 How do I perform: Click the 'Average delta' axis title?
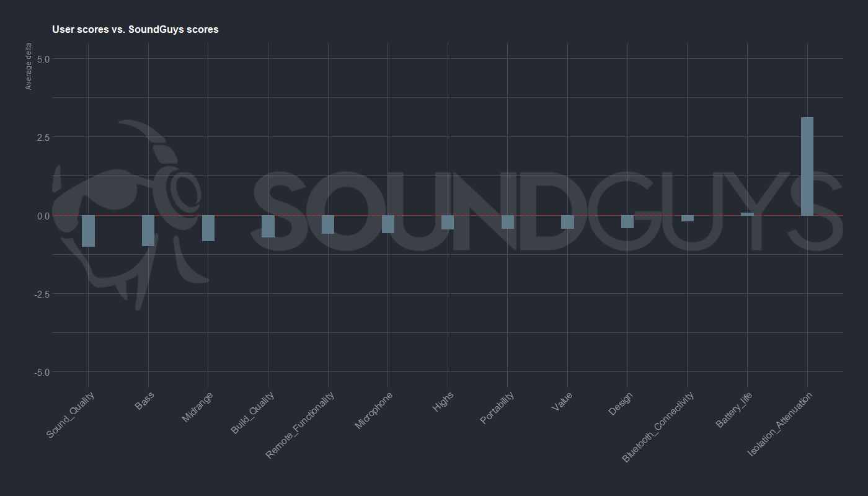click(29, 67)
